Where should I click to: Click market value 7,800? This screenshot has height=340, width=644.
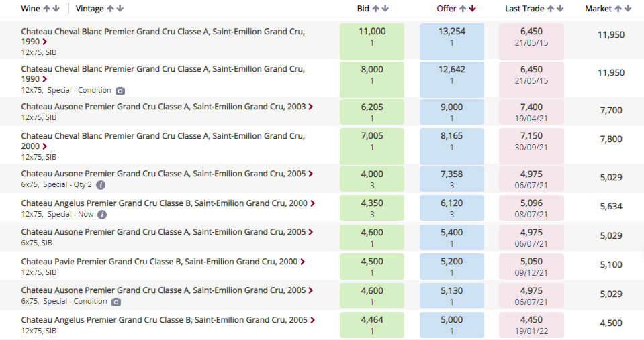[611, 139]
